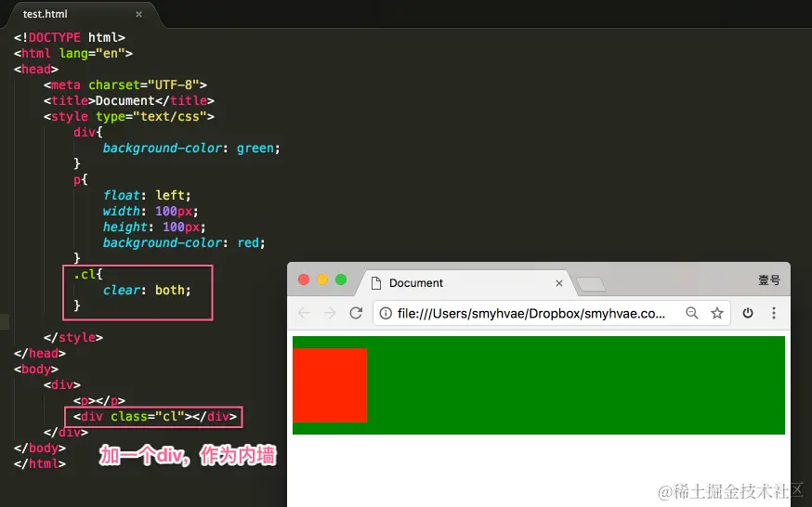
Task: Click the ".cl{" selector line
Action: tap(88, 274)
